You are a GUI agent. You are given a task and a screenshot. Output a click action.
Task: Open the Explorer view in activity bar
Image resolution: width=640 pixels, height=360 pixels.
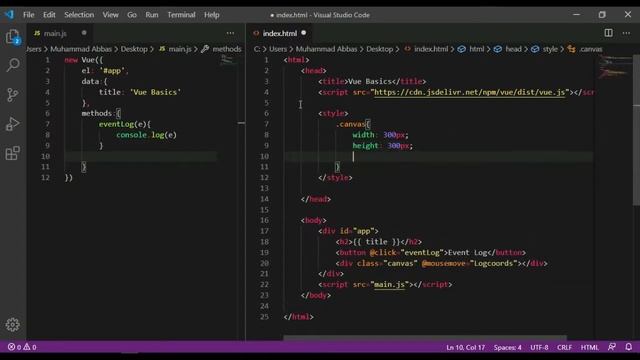pos(13,37)
